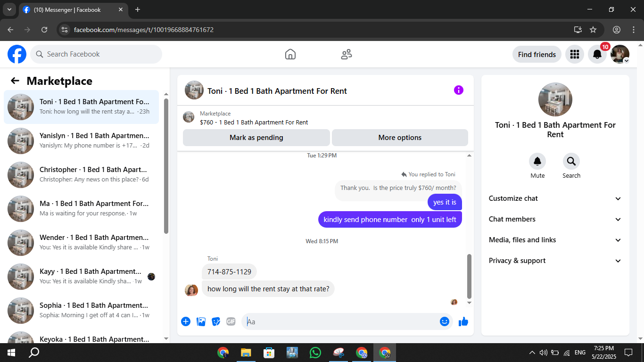Click chat scrollbar up arrow
Viewport: 644px width, 362px height.
point(469,156)
